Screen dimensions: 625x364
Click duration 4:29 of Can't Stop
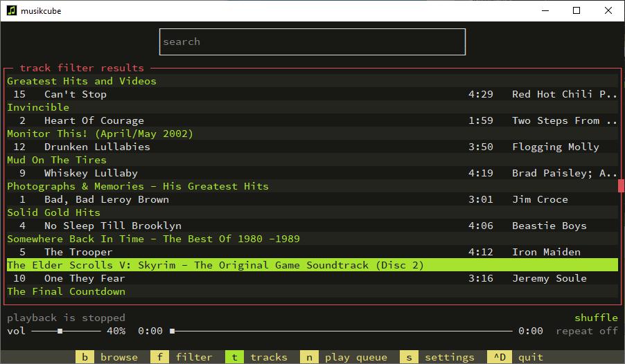tap(481, 94)
